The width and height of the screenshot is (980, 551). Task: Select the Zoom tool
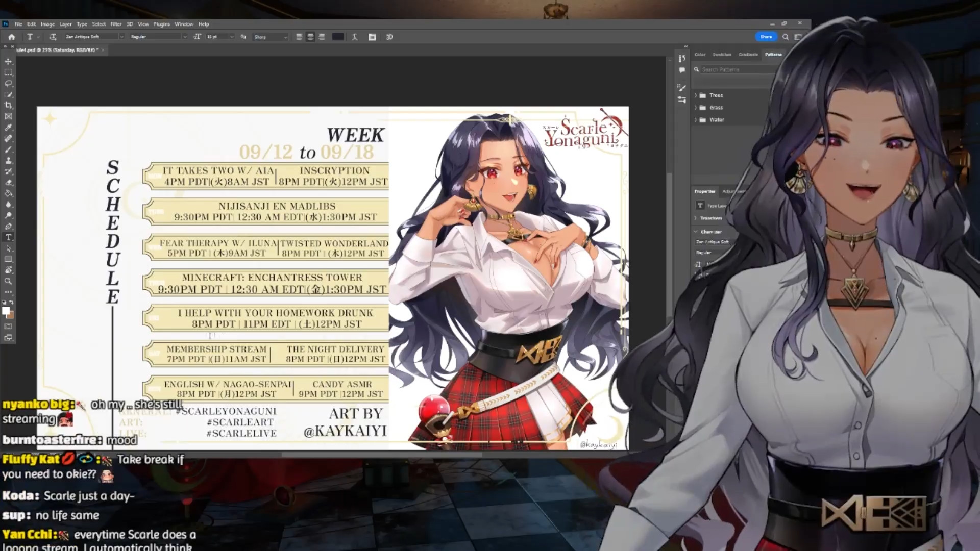(x=8, y=281)
